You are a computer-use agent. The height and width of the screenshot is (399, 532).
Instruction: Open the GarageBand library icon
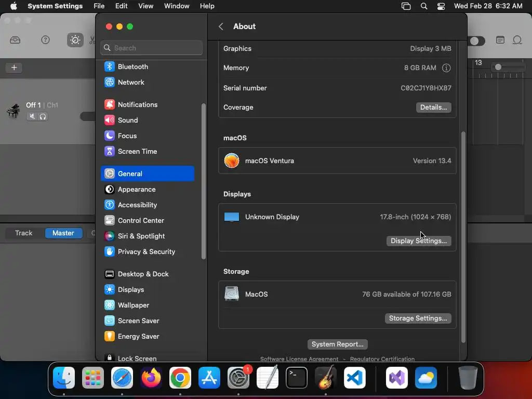coord(15,40)
